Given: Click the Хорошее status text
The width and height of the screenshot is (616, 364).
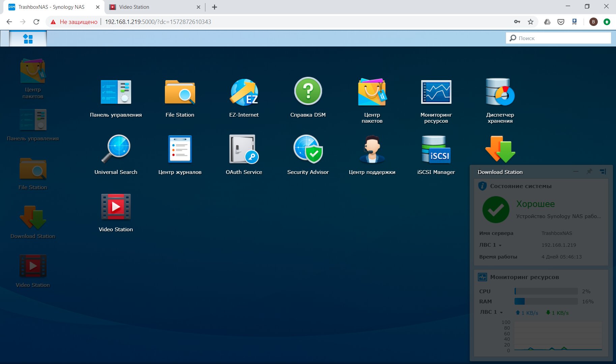Looking at the screenshot, I should [535, 204].
